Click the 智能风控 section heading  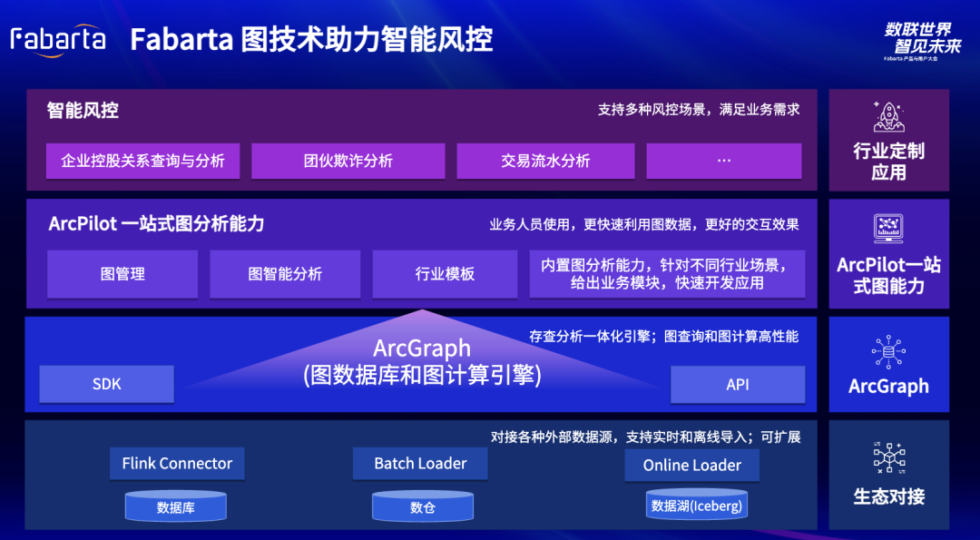click(83, 111)
